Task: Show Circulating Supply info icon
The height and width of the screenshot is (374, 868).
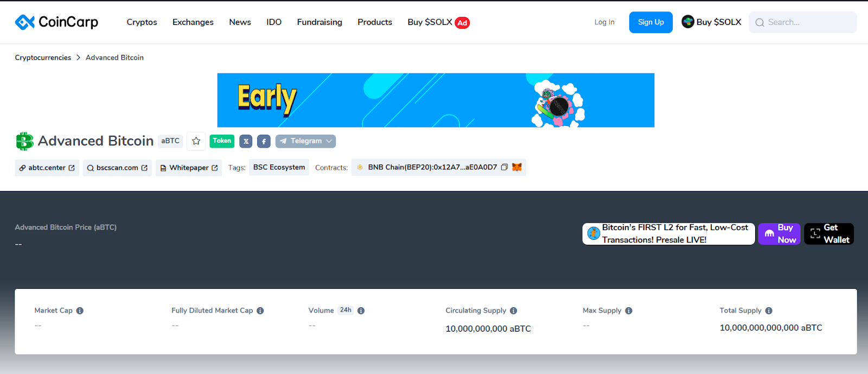Action: click(514, 311)
